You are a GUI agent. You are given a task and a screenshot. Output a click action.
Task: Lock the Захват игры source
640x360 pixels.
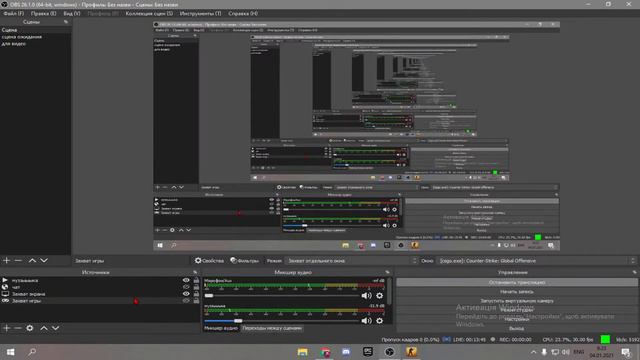pos(196,300)
